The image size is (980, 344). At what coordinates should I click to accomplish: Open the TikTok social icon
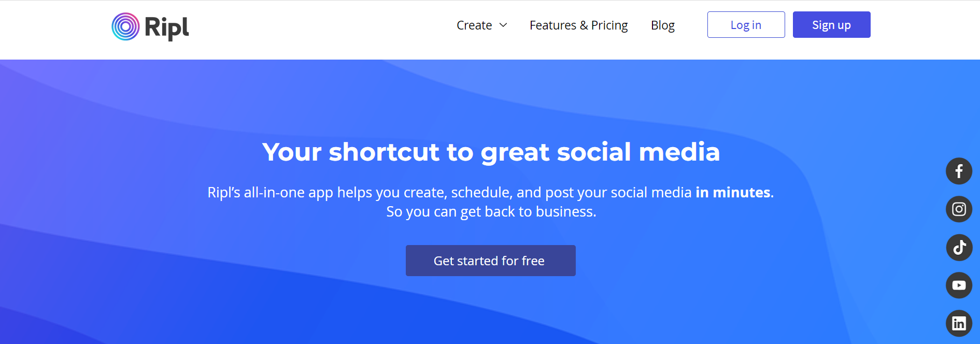[959, 247]
